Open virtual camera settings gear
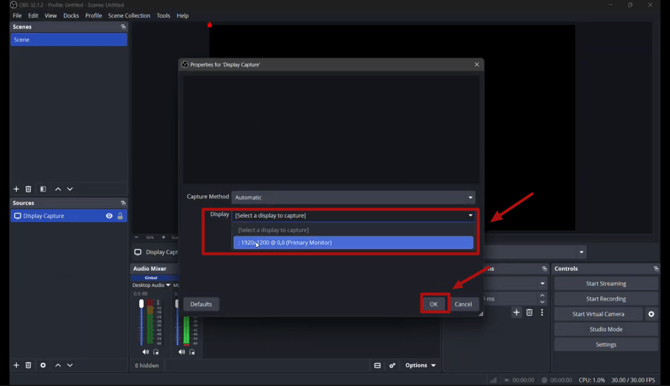The width and height of the screenshot is (670, 386). [651, 314]
